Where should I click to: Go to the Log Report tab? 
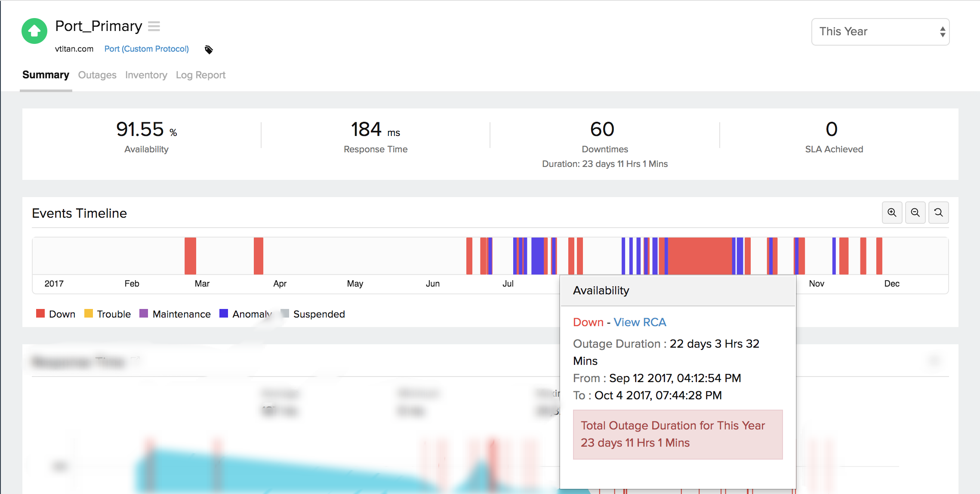pyautogui.click(x=200, y=75)
